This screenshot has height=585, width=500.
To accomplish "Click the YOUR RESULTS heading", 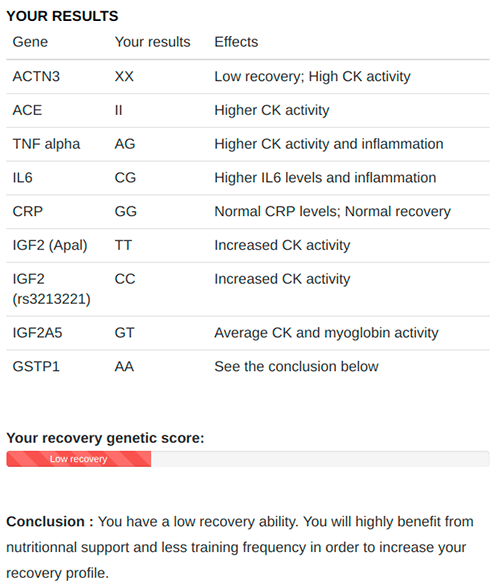I will point(62,16).
